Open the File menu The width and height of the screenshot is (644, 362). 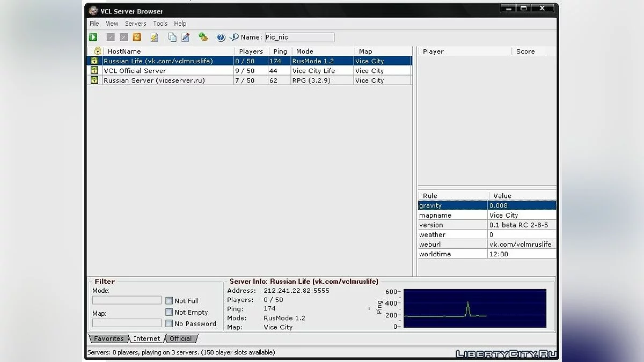94,24
